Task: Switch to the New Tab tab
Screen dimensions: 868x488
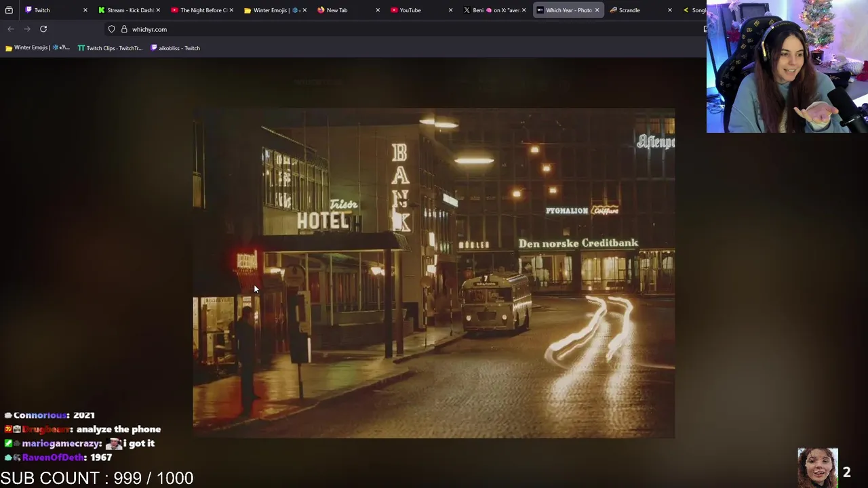Action: coord(349,10)
